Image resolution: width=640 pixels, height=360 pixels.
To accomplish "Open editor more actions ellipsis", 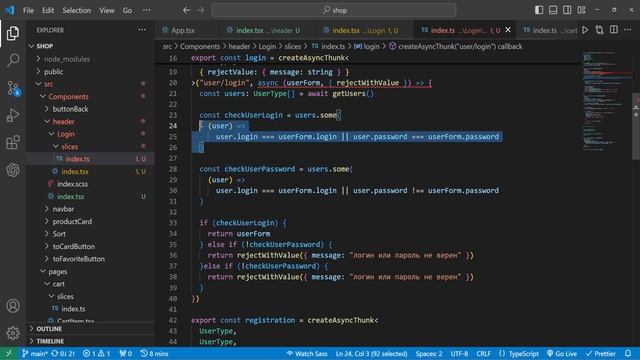I will tap(628, 30).
